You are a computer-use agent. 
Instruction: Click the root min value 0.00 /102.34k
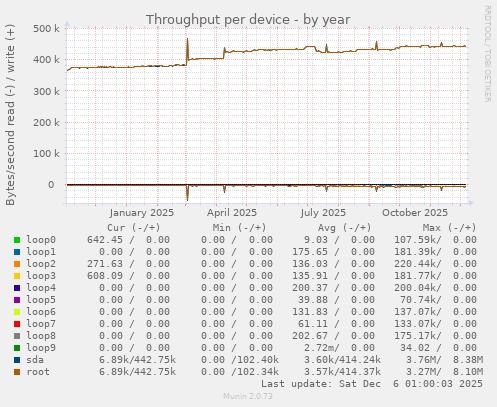click(240, 372)
